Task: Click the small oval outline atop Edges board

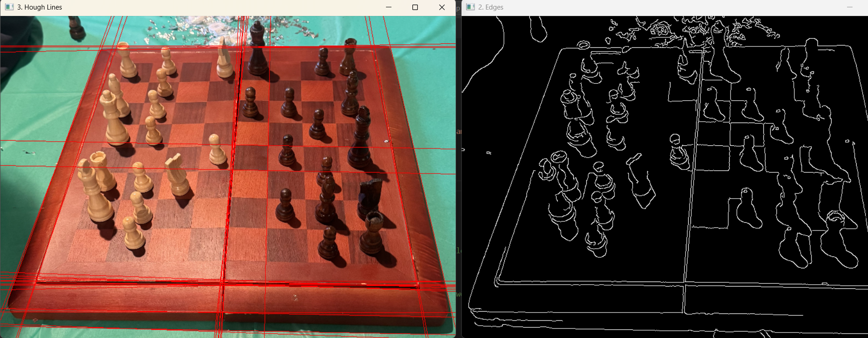Action: 584,45
